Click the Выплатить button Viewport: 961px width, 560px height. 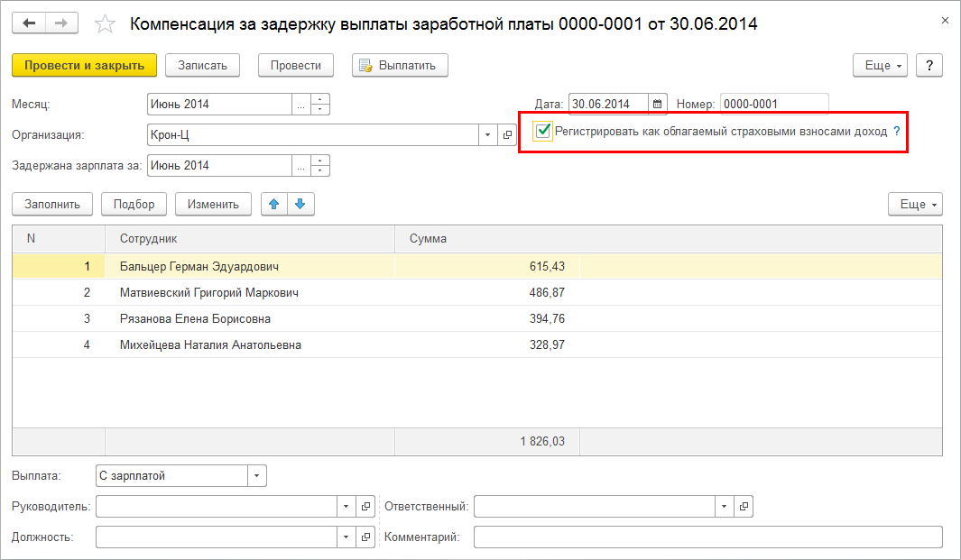[x=399, y=65]
